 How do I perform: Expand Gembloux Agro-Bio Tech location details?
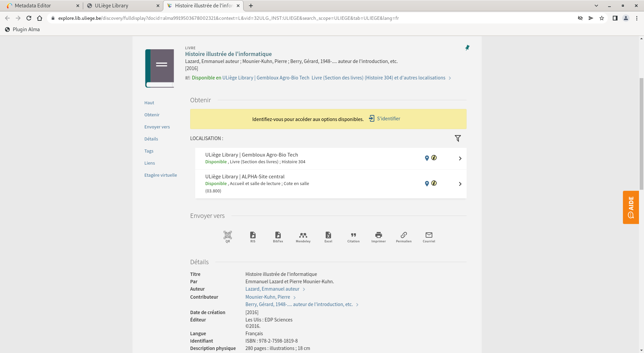point(460,159)
